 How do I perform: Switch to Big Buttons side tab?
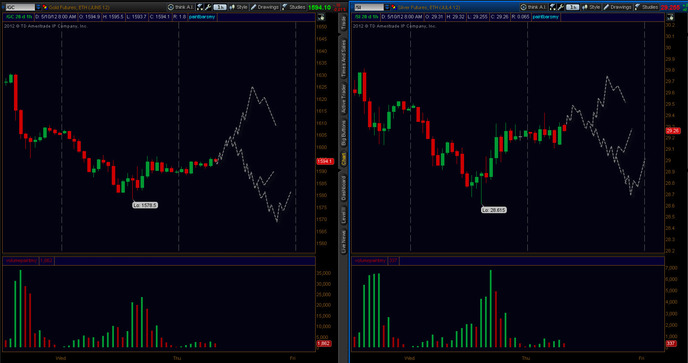click(344, 133)
